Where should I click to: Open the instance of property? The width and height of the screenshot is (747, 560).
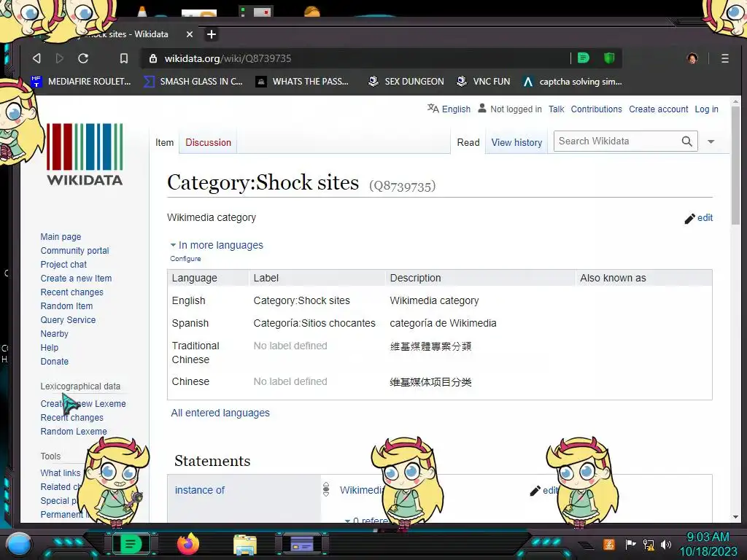point(200,490)
